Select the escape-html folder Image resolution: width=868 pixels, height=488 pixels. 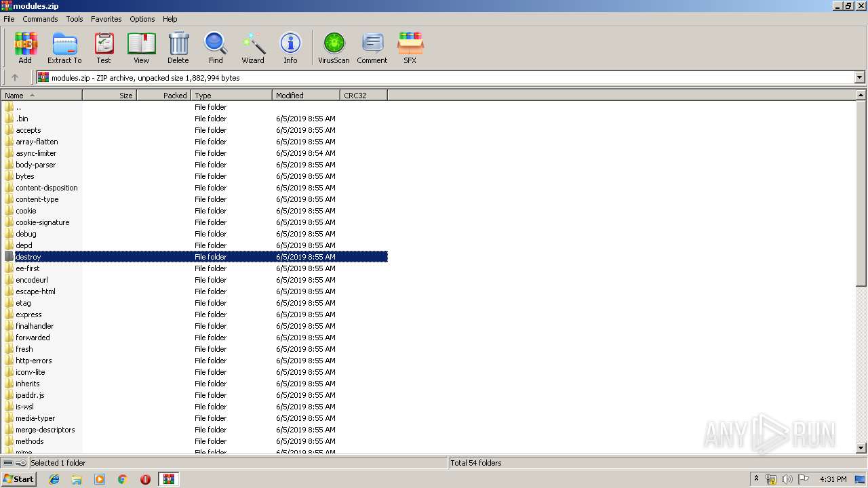[195, 291]
